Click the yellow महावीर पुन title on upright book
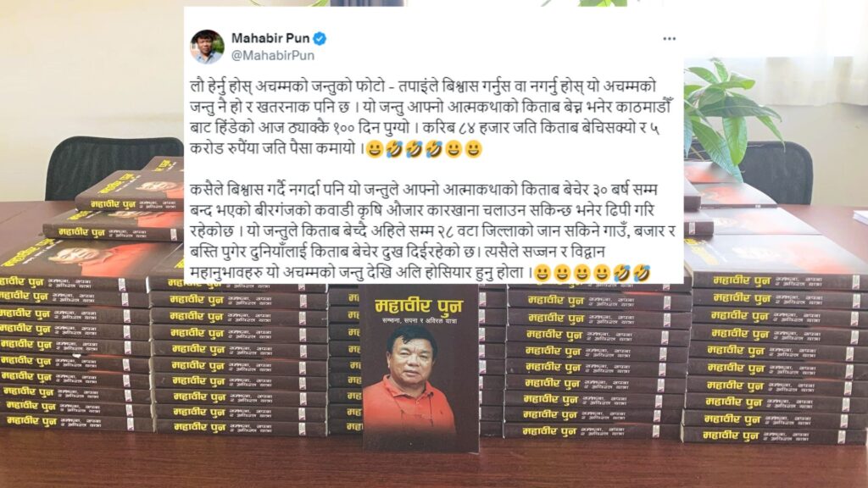Image resolution: width=868 pixels, height=488 pixels. click(x=419, y=304)
